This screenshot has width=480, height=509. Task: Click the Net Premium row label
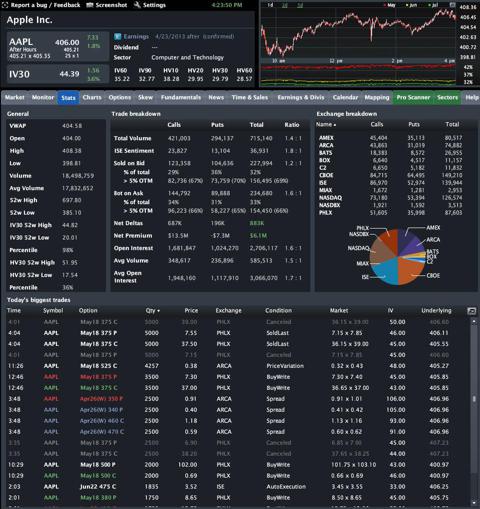point(133,236)
